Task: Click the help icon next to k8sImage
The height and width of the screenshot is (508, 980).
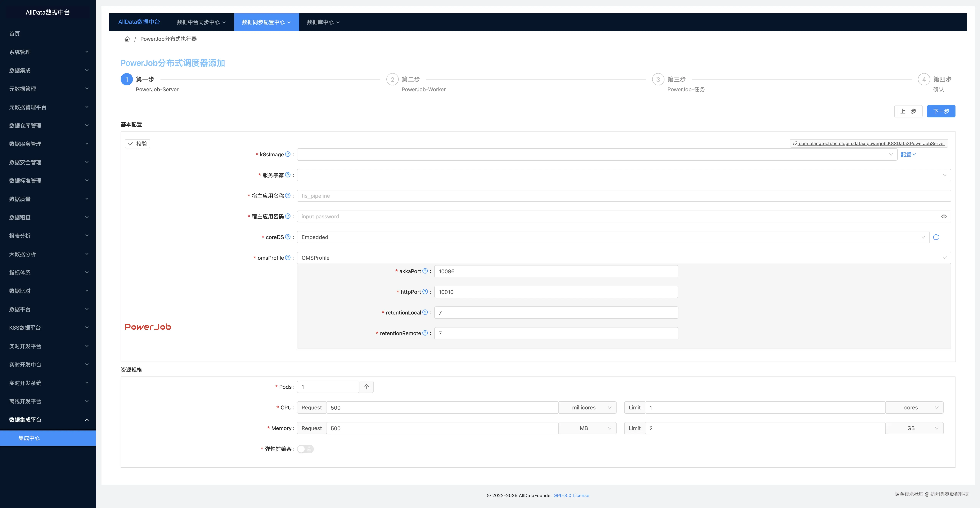Action: coord(288,154)
